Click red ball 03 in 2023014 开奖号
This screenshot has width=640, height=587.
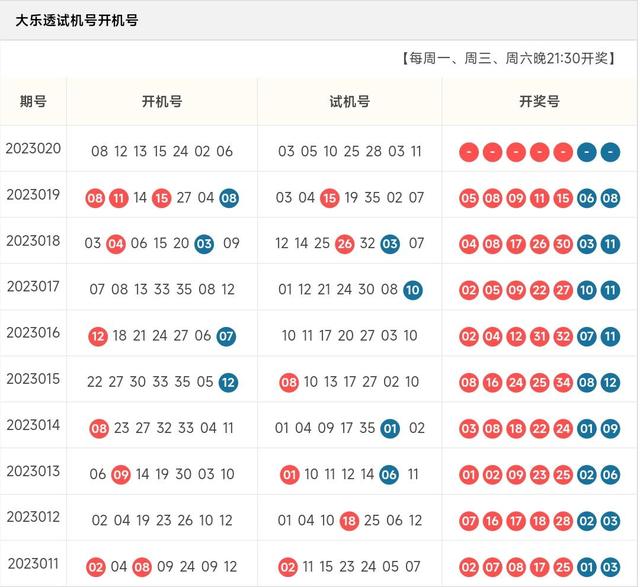[469, 429]
